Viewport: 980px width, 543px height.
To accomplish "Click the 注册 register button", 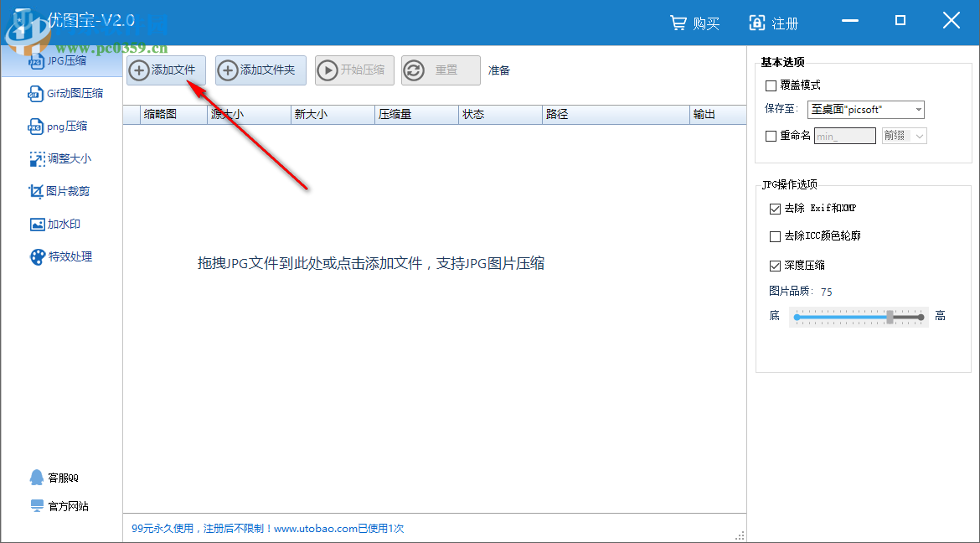I will (774, 23).
